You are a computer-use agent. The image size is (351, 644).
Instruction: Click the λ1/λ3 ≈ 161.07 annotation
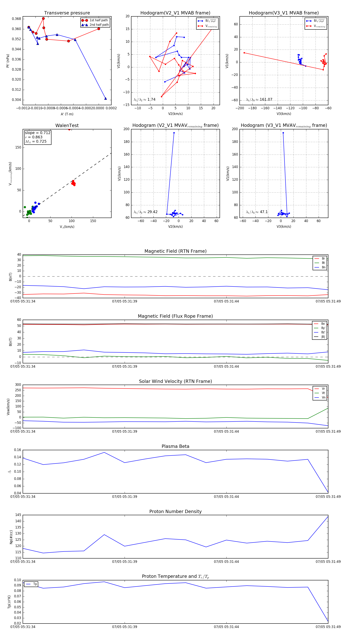pyautogui.click(x=259, y=100)
